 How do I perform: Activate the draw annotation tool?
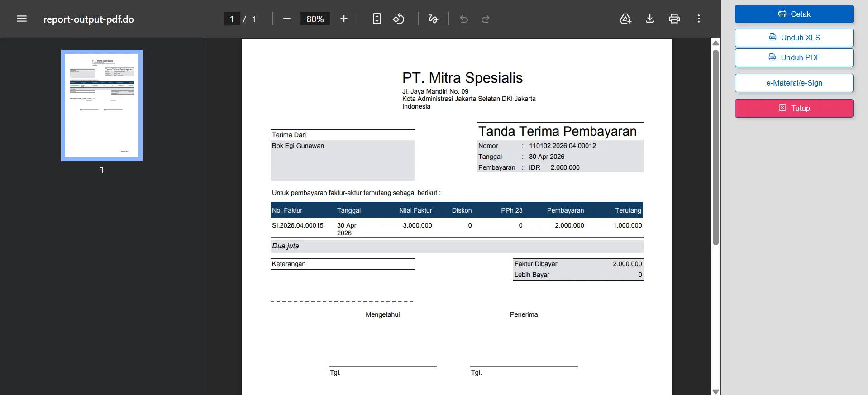pyautogui.click(x=433, y=19)
